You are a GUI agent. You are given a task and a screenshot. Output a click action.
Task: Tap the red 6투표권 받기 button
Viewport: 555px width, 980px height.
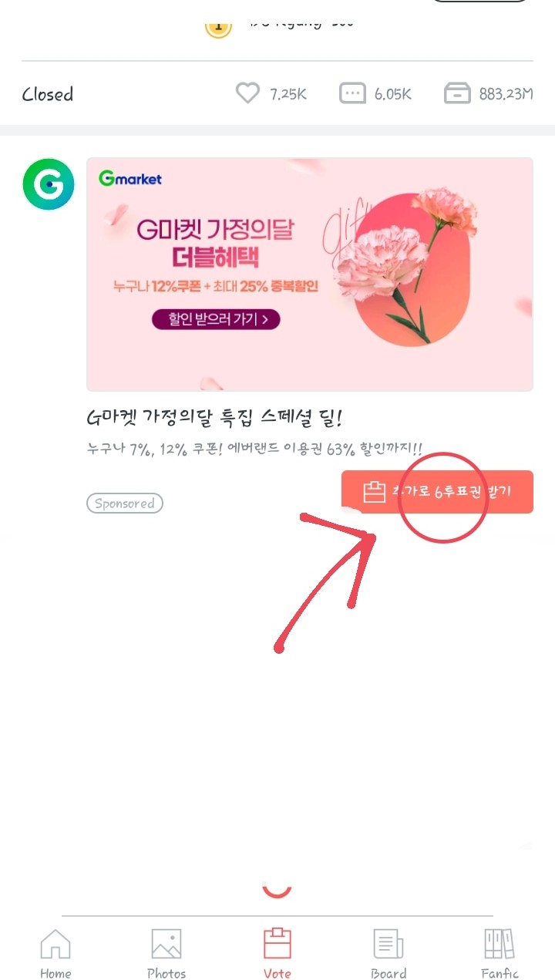click(437, 492)
